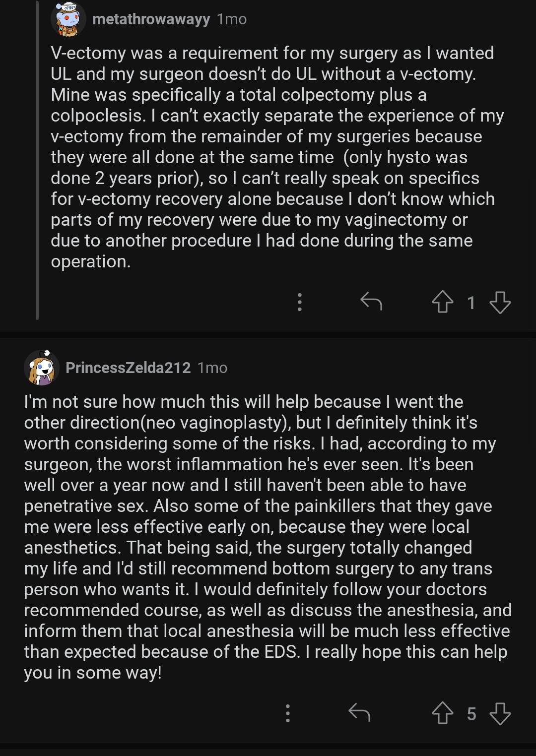Tap the vote count 1 on metathrowawayy's comment

471,303
